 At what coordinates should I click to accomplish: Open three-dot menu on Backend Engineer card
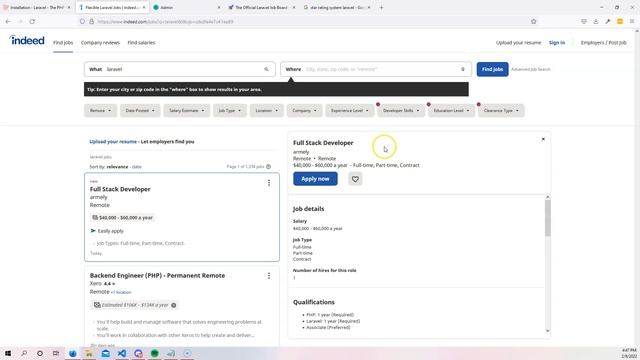pos(269,276)
